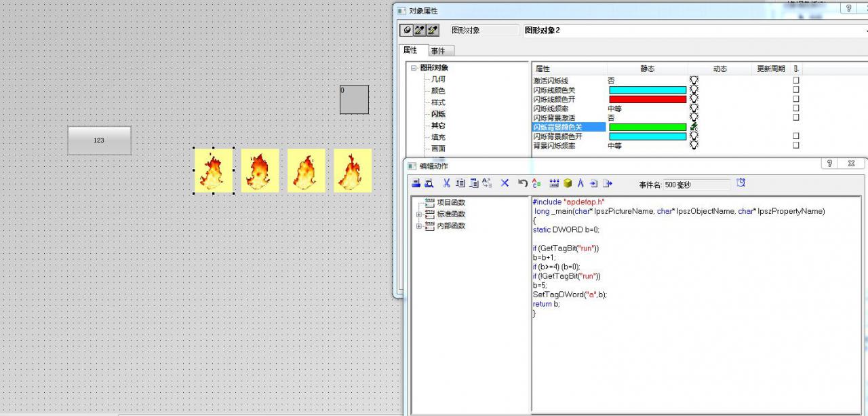Image resolution: width=868 pixels, height=416 pixels.
Task: Select 填充 in the property tree
Action: (x=438, y=137)
